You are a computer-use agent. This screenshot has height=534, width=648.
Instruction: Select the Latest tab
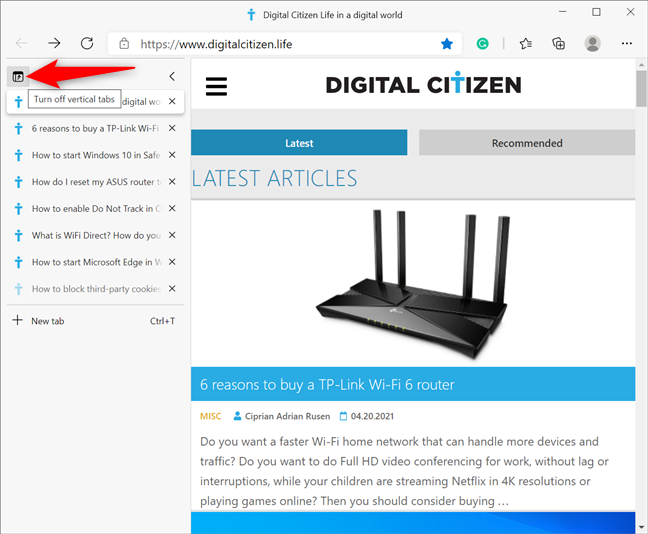(x=299, y=143)
